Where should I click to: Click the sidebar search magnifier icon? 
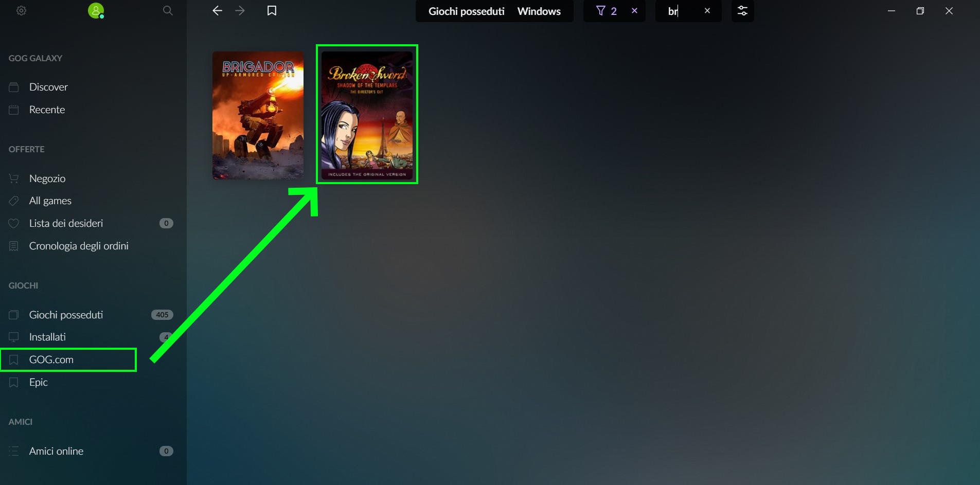point(168,11)
